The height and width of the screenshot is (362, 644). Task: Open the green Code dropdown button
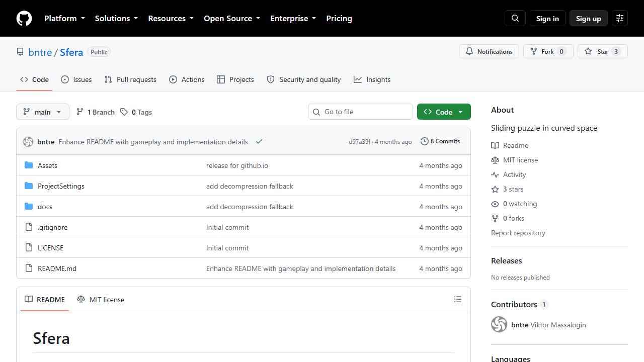click(444, 112)
